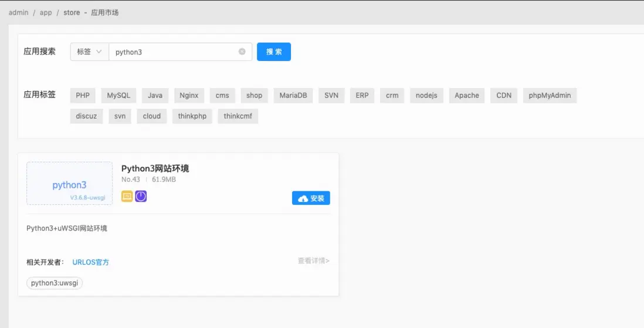The width and height of the screenshot is (644, 328).
Task: Click the 相关开发者 label
Action: pos(45,262)
